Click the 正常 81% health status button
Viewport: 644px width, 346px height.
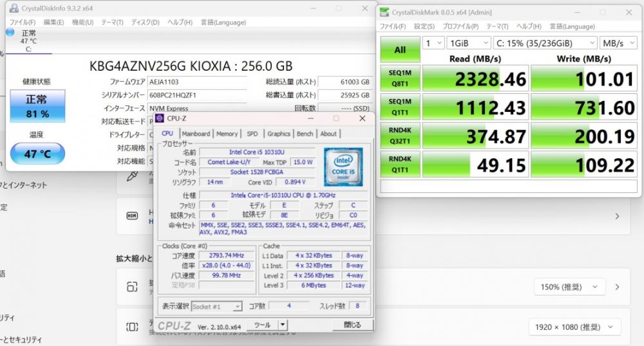37,105
